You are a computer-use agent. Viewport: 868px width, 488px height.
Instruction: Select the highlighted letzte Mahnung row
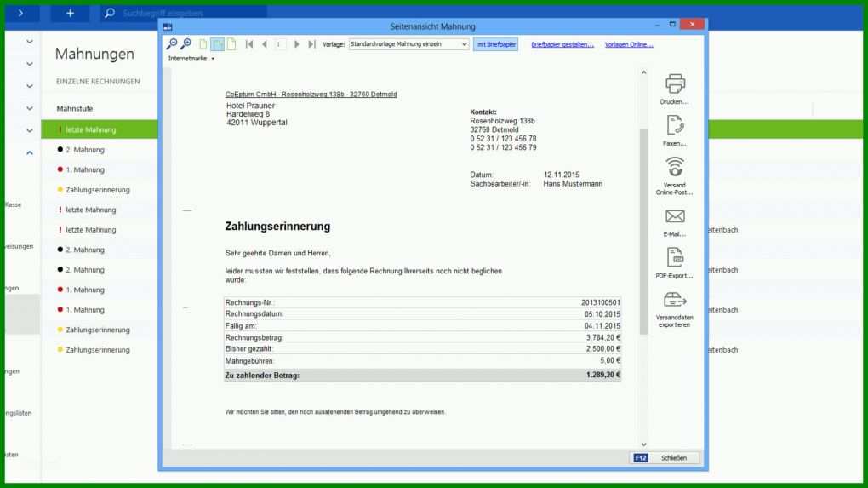[x=100, y=129]
